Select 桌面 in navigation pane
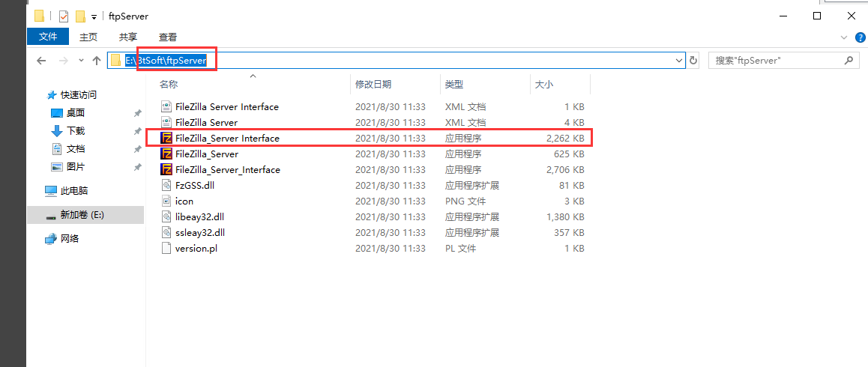This screenshot has width=868, height=367. [x=75, y=113]
